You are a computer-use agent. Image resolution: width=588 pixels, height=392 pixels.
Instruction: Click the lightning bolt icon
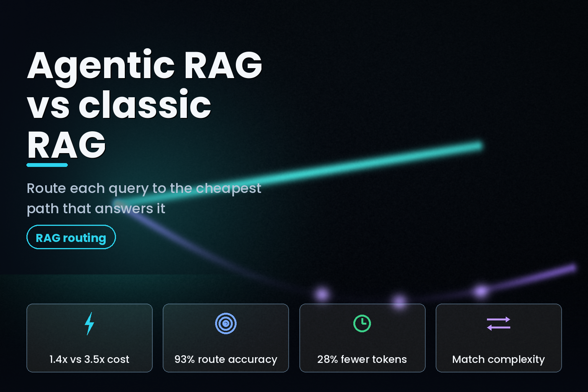[x=89, y=323]
